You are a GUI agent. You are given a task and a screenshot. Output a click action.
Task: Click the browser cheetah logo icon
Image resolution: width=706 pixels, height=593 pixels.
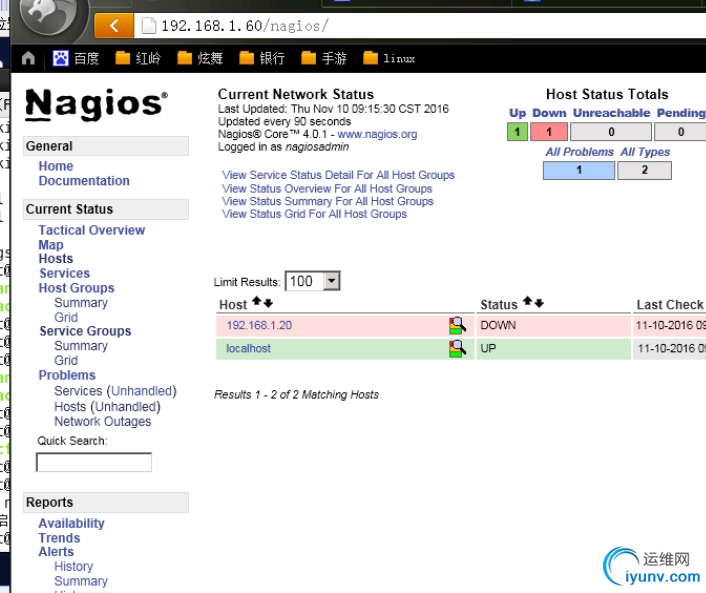pyautogui.click(x=50, y=16)
